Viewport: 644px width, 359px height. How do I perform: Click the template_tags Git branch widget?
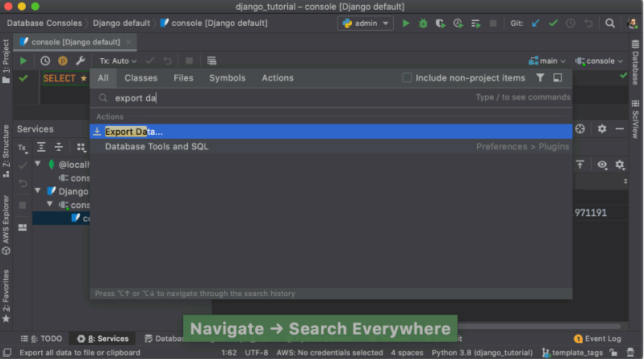(572, 353)
